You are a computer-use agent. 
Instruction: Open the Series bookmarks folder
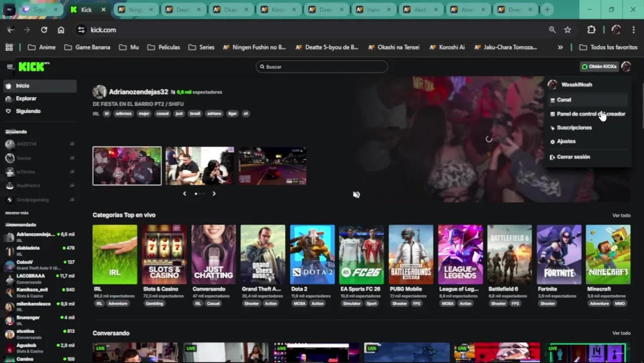tap(202, 47)
